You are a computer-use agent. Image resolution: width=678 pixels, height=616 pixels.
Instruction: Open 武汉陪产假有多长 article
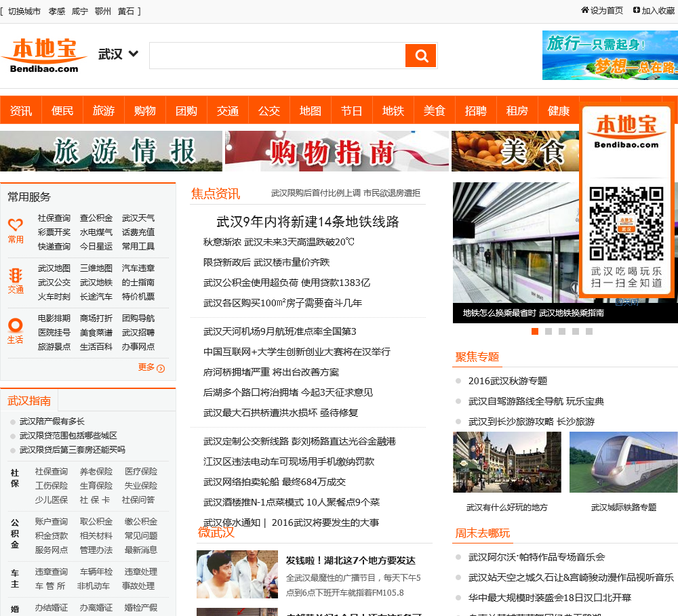[x=52, y=421]
